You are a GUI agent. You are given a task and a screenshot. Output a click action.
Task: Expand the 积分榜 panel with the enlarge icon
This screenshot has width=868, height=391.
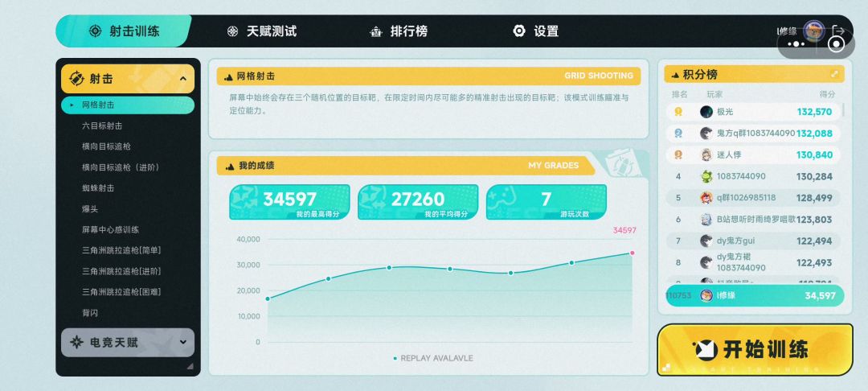pos(834,74)
